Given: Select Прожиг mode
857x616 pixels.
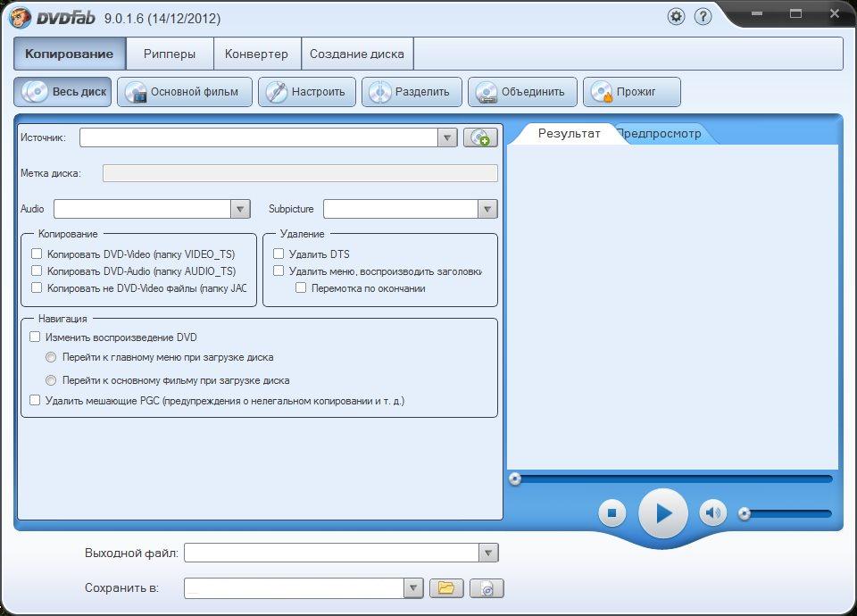Looking at the screenshot, I should (632, 92).
